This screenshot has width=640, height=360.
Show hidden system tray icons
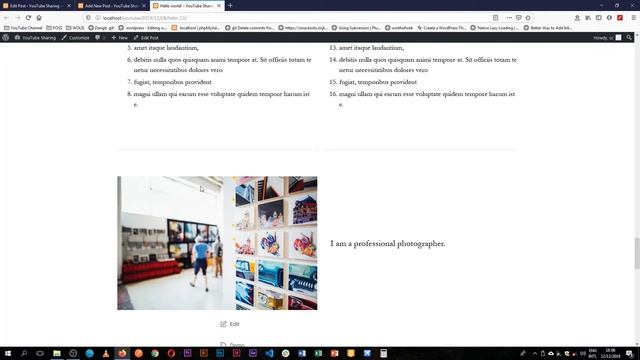point(535,353)
